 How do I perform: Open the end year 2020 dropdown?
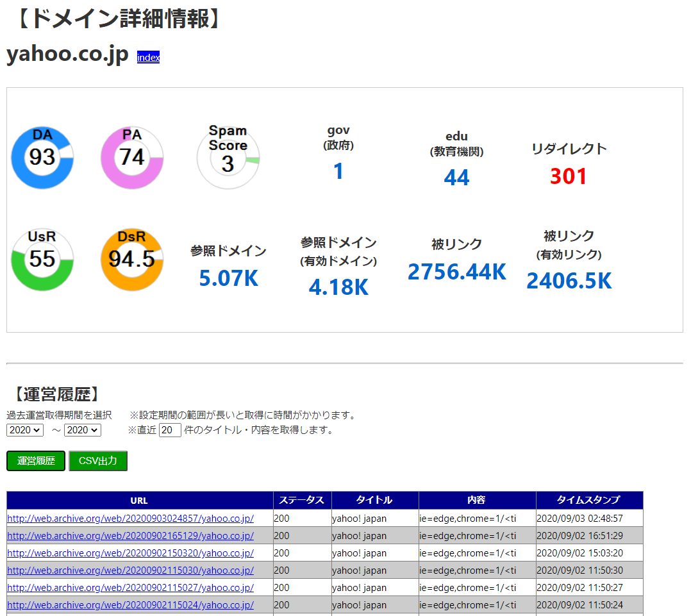pyautogui.click(x=83, y=430)
